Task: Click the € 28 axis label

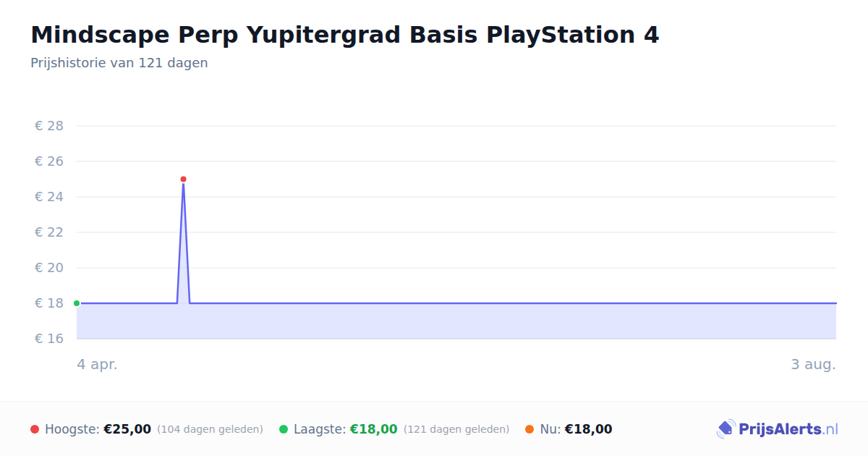Action: click(x=49, y=126)
